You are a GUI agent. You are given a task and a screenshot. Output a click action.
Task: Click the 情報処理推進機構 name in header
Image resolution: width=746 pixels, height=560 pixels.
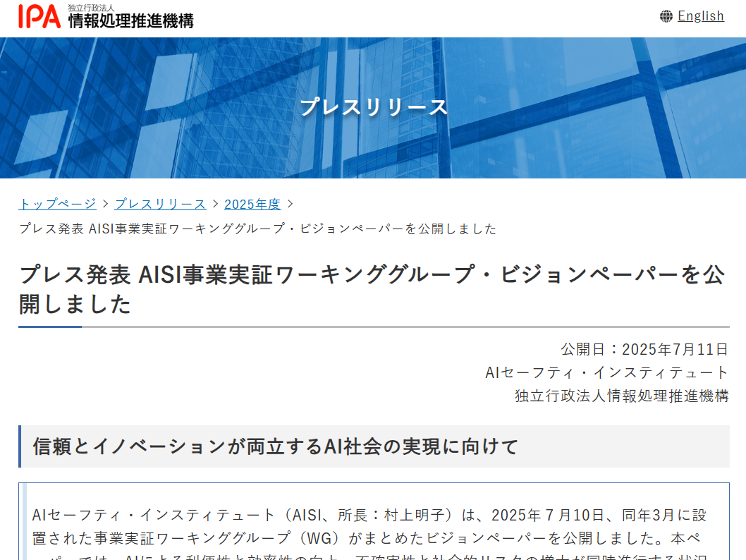pos(130,21)
